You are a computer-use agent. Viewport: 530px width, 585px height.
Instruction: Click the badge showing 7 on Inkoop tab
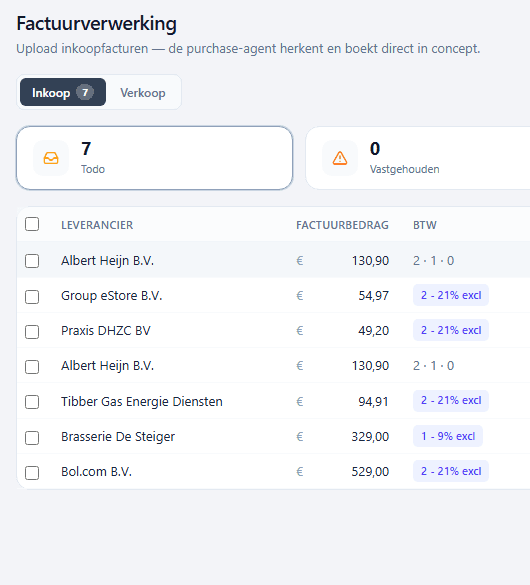point(85,92)
